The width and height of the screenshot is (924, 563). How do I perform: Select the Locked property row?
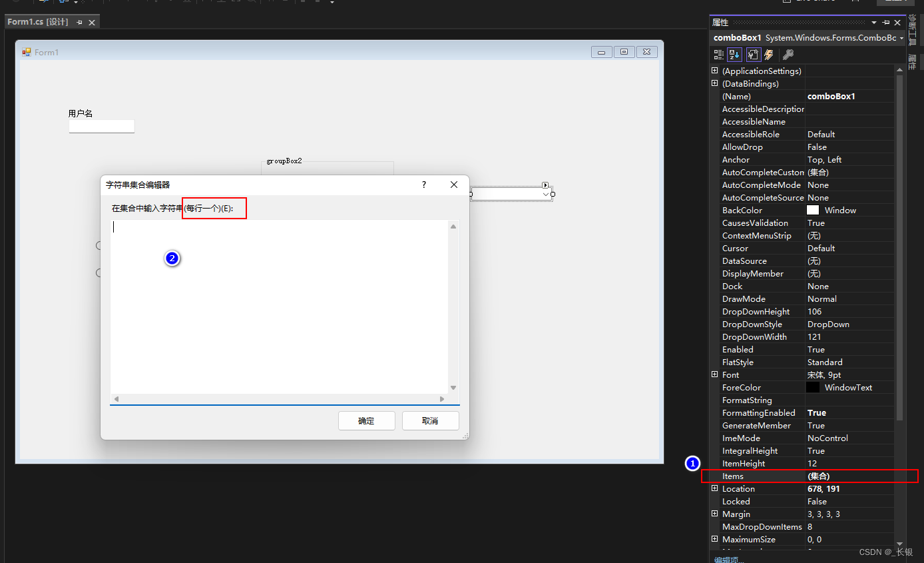point(802,501)
